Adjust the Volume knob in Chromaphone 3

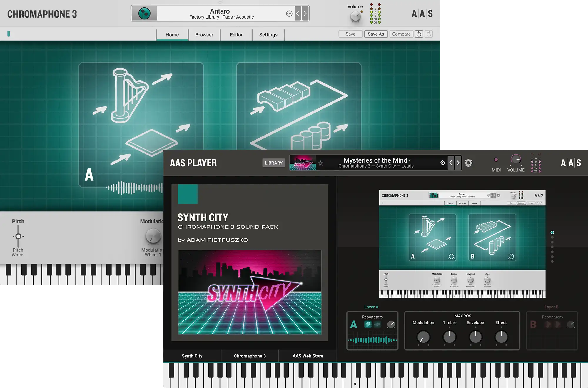[x=355, y=17]
